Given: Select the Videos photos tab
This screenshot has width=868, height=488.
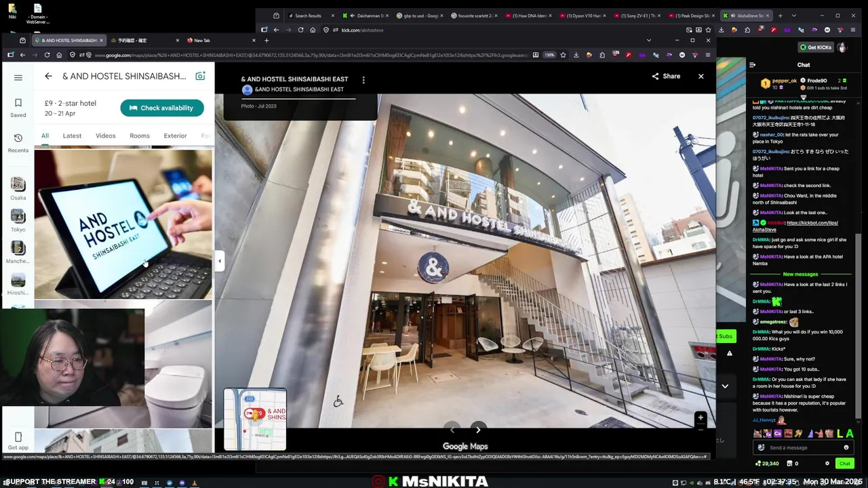Looking at the screenshot, I should click(x=106, y=136).
